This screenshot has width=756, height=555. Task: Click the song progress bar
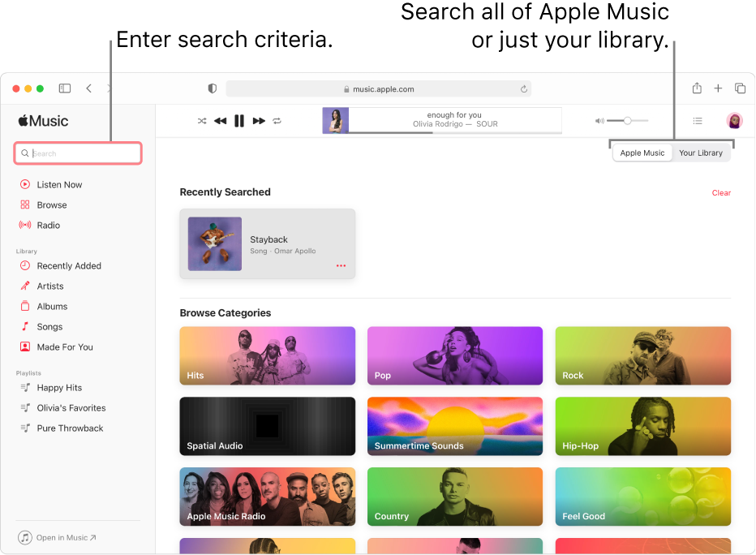455,132
